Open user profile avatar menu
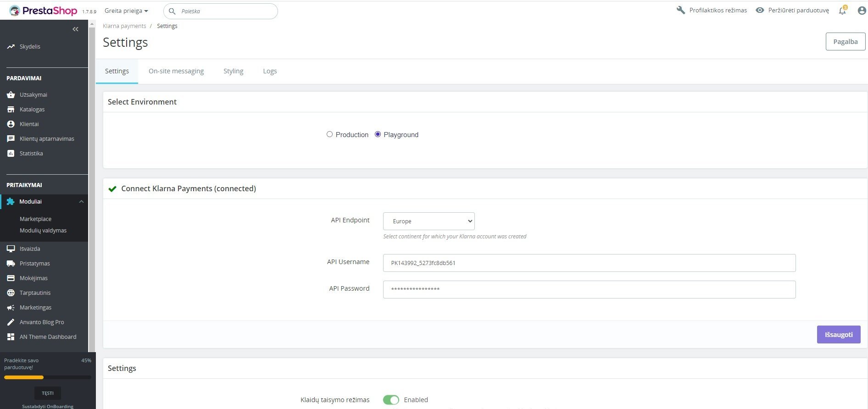 [x=862, y=11]
